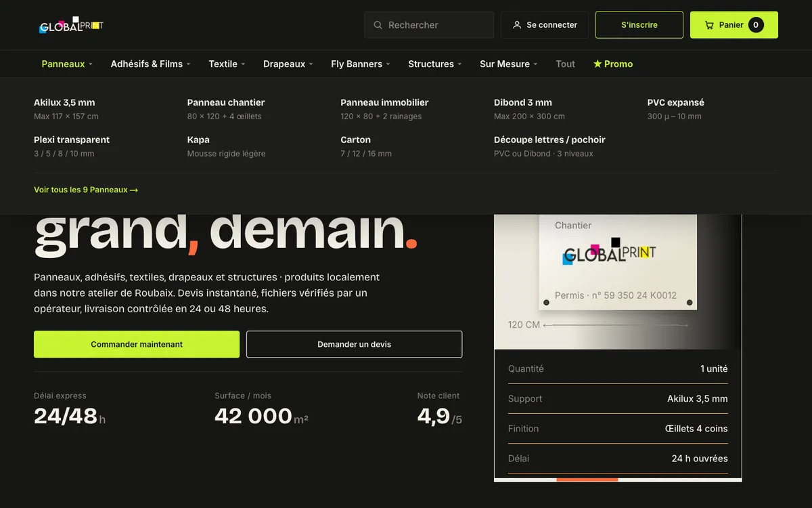Open Voir tous les 9 Panneaux link
Viewport: 812px width, 508px height.
point(86,190)
